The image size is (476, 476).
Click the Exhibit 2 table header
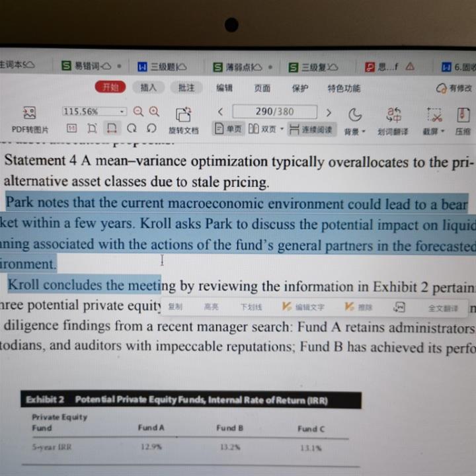[191, 400]
